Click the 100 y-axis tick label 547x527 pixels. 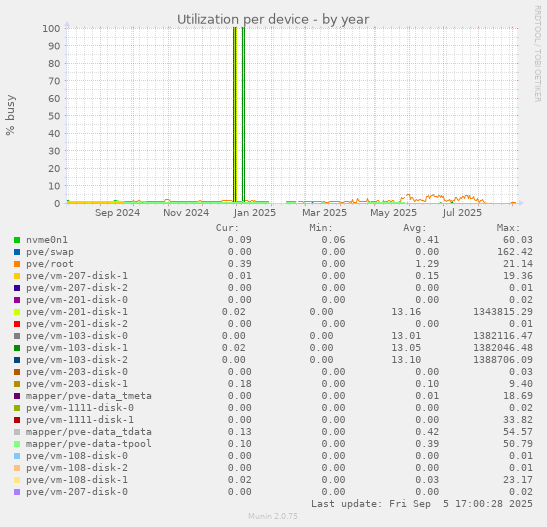pos(51,28)
